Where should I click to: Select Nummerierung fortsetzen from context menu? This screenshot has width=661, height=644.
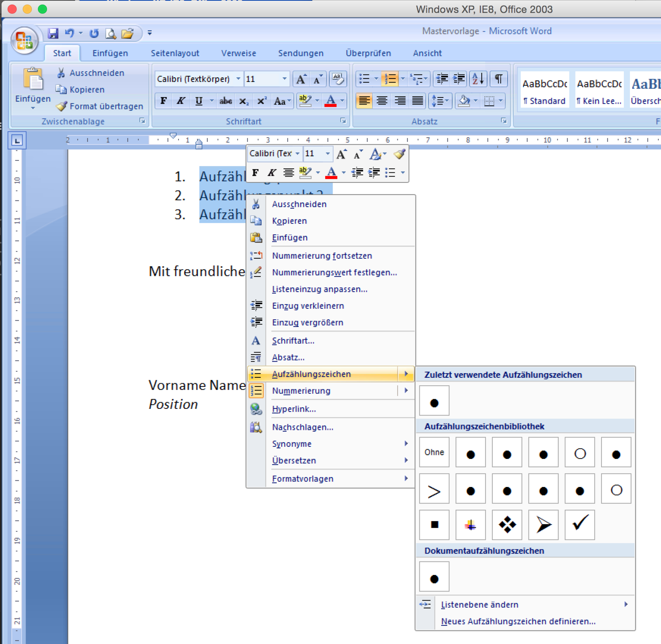[322, 256]
